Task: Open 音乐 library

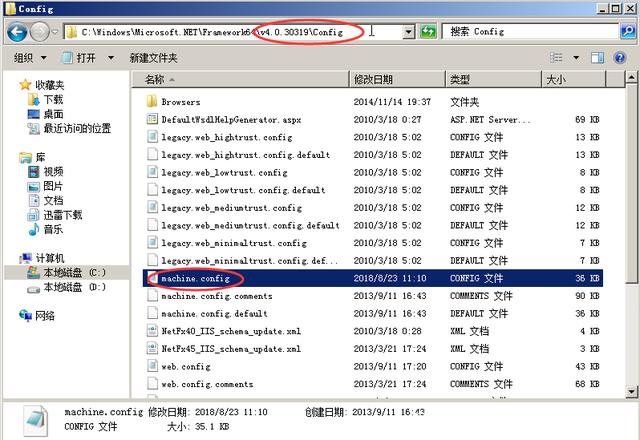Action: tap(45, 229)
